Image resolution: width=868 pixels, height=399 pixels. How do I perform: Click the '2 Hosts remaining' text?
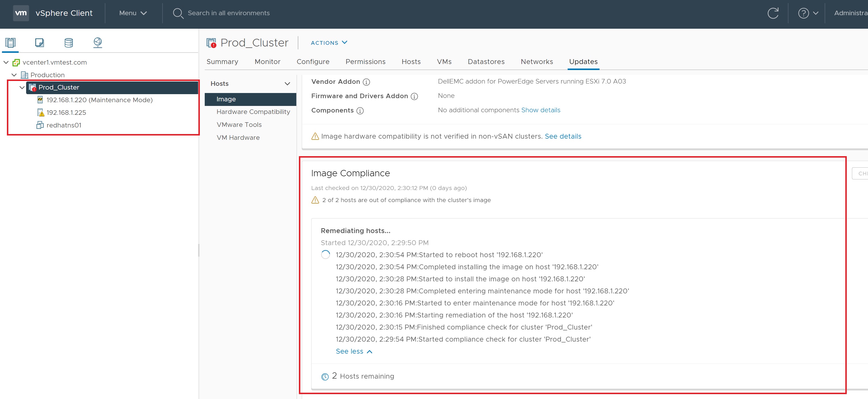coord(363,376)
